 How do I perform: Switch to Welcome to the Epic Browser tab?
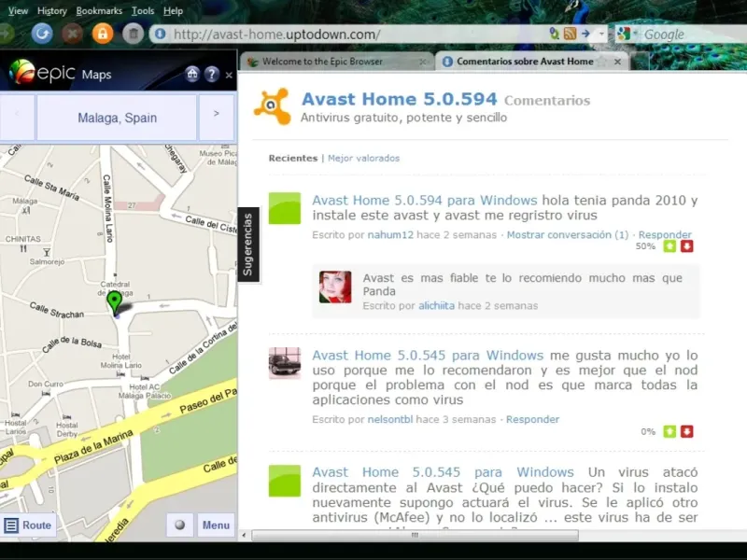pos(336,62)
